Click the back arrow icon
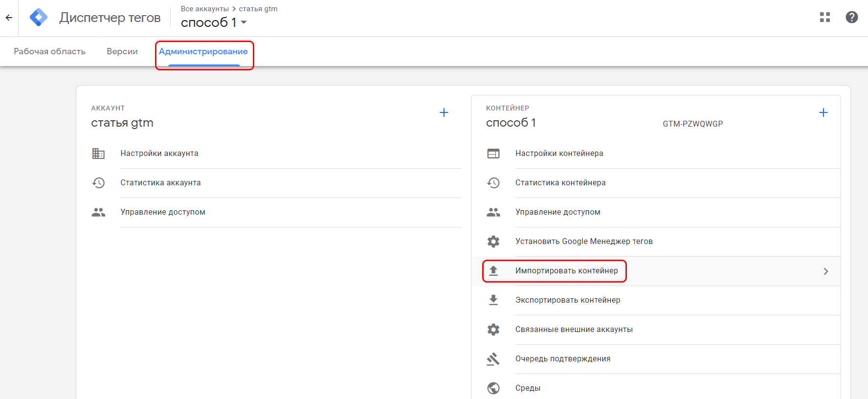Viewport: 868px width, 399px height. click(9, 18)
